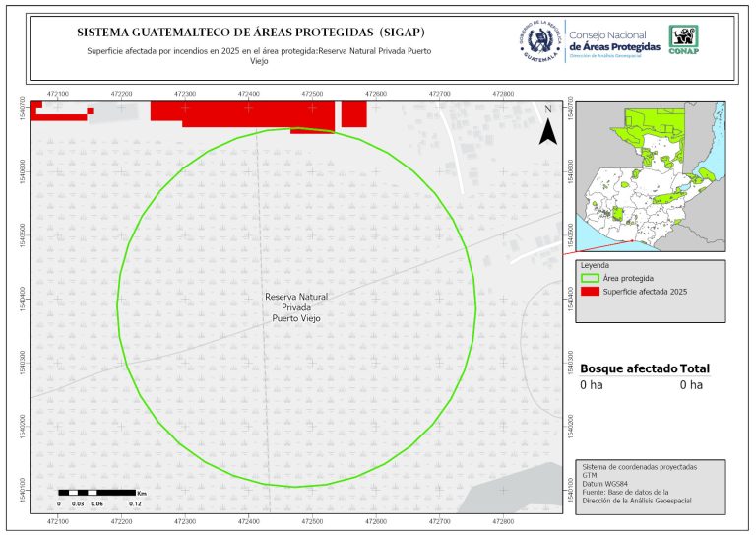The height and width of the screenshot is (535, 756).
Task: Click the Bosque afectado heading
Action: point(628,368)
